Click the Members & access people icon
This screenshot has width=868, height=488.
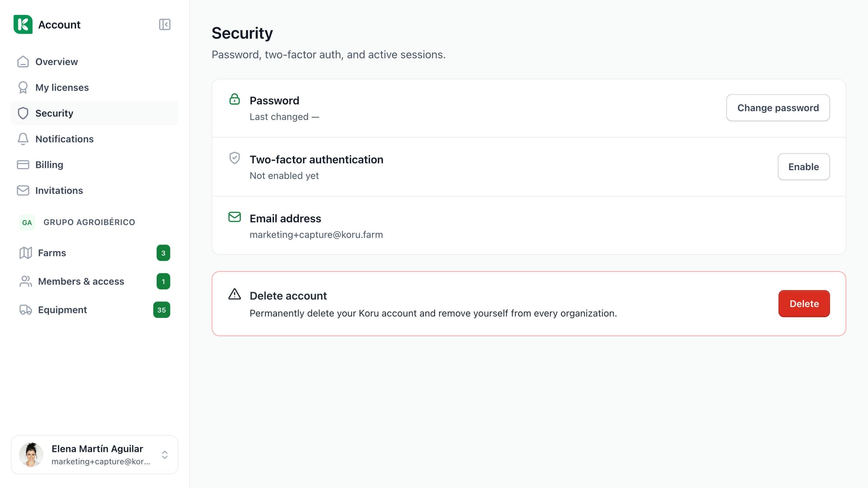pyautogui.click(x=26, y=282)
